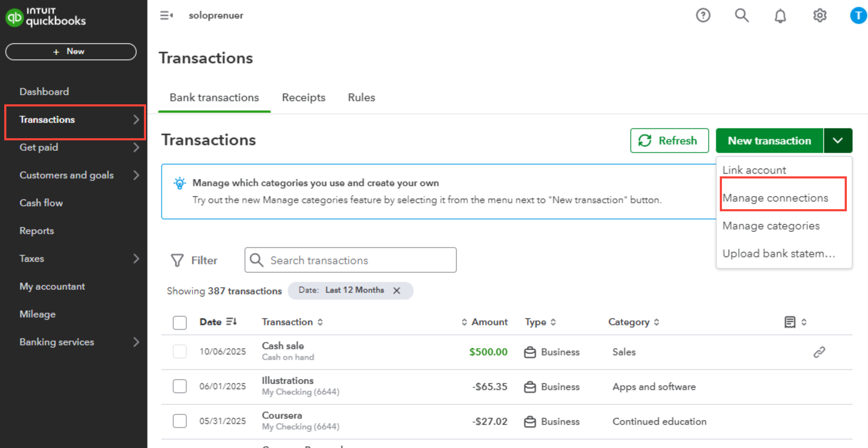
Task: Remove the Last 12 Months date filter
Action: tap(397, 290)
